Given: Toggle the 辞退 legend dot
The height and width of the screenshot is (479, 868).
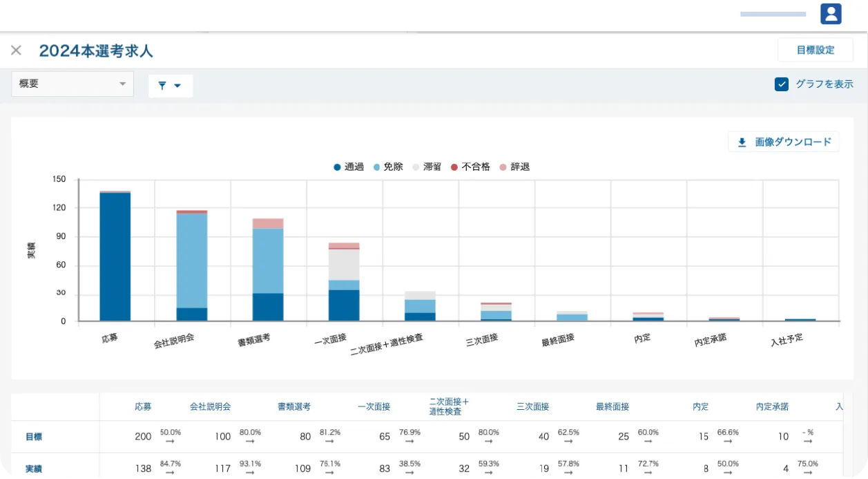Looking at the screenshot, I should pyautogui.click(x=503, y=167).
